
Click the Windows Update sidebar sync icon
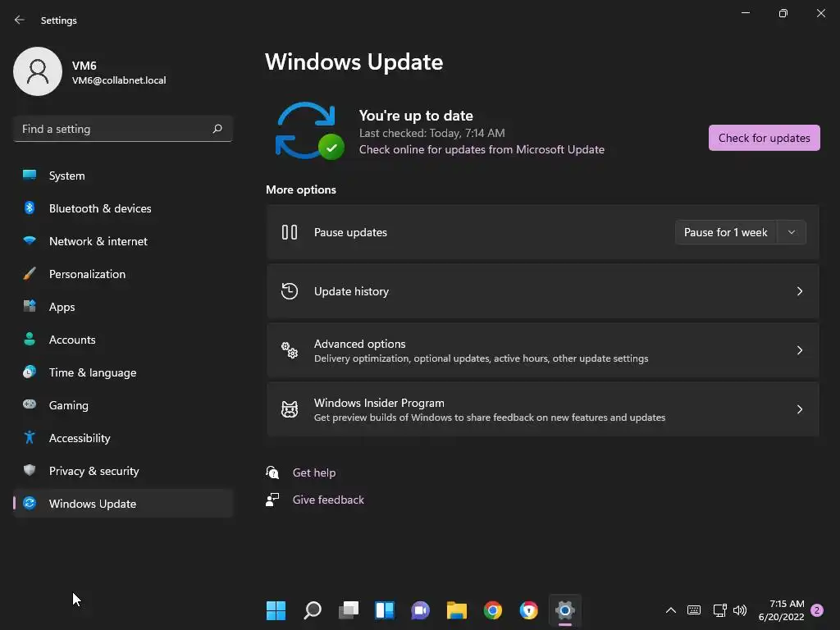(30, 503)
